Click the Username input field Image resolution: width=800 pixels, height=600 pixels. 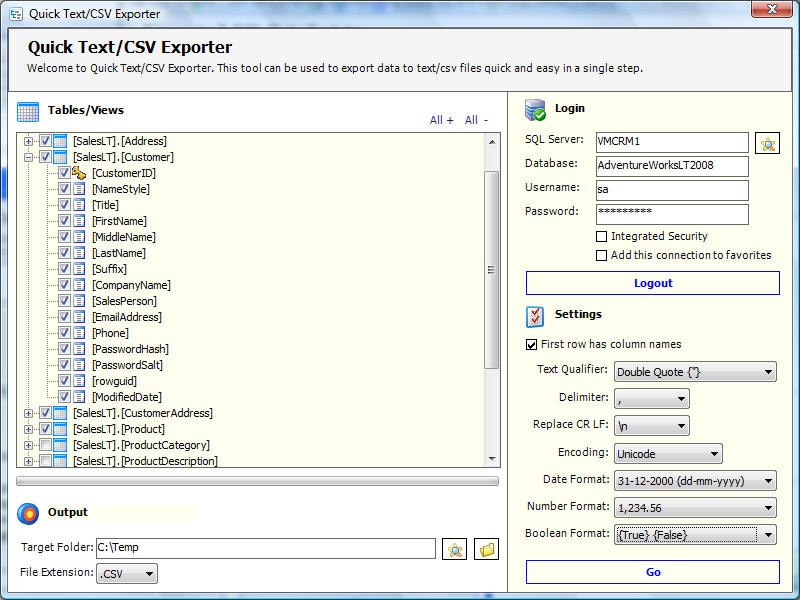[x=672, y=190]
